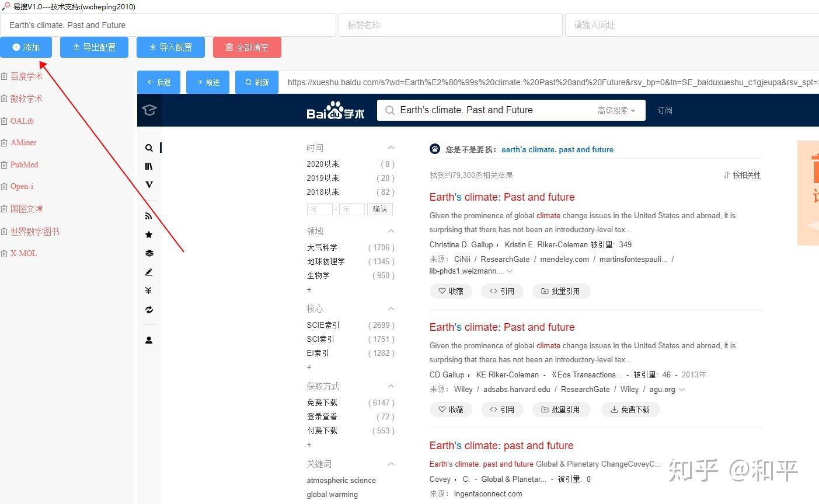
Task: Open the 按相关性 sort dropdown
Action: pyautogui.click(x=742, y=175)
